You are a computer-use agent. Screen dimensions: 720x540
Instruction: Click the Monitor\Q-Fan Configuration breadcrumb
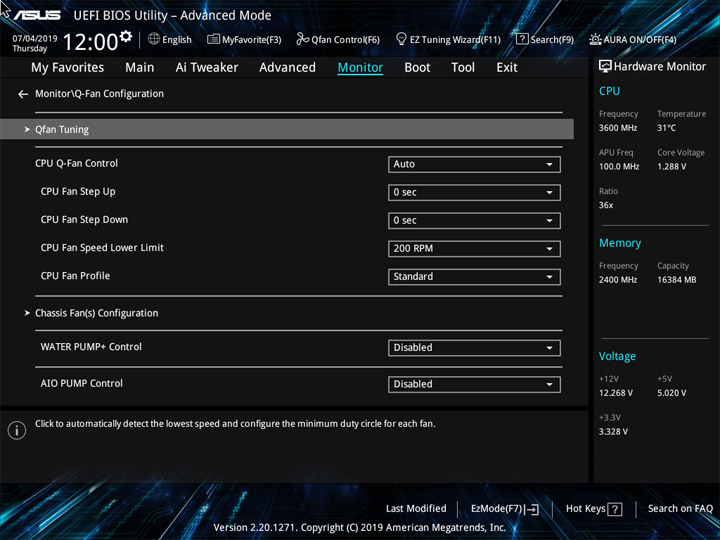click(99, 94)
